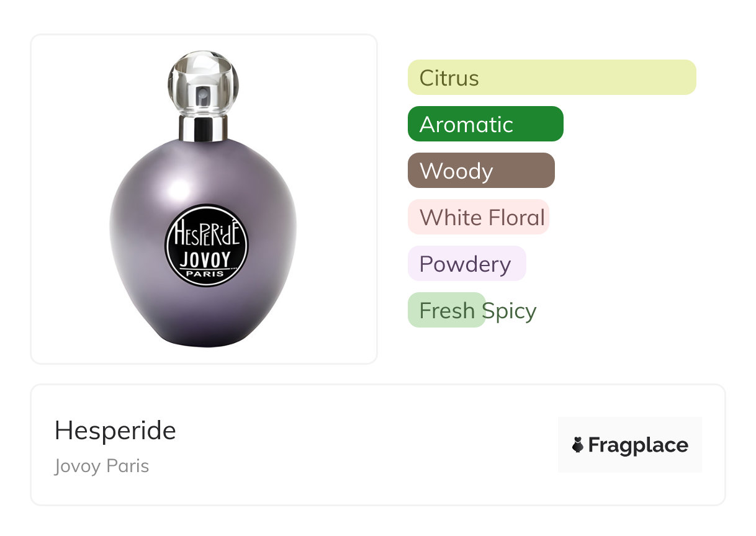Select the Citrus accord bar

[x=552, y=78]
